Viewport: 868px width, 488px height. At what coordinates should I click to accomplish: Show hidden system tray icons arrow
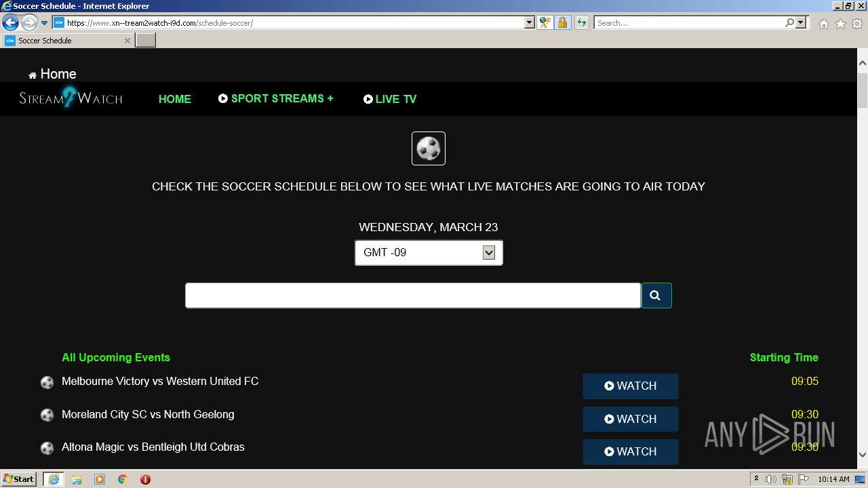(756, 479)
